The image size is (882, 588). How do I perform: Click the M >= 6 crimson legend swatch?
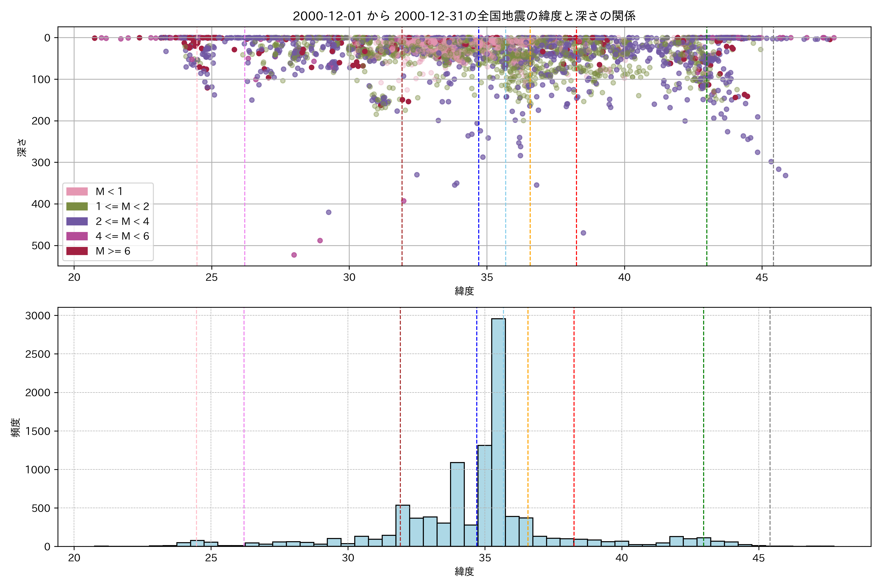(x=77, y=251)
